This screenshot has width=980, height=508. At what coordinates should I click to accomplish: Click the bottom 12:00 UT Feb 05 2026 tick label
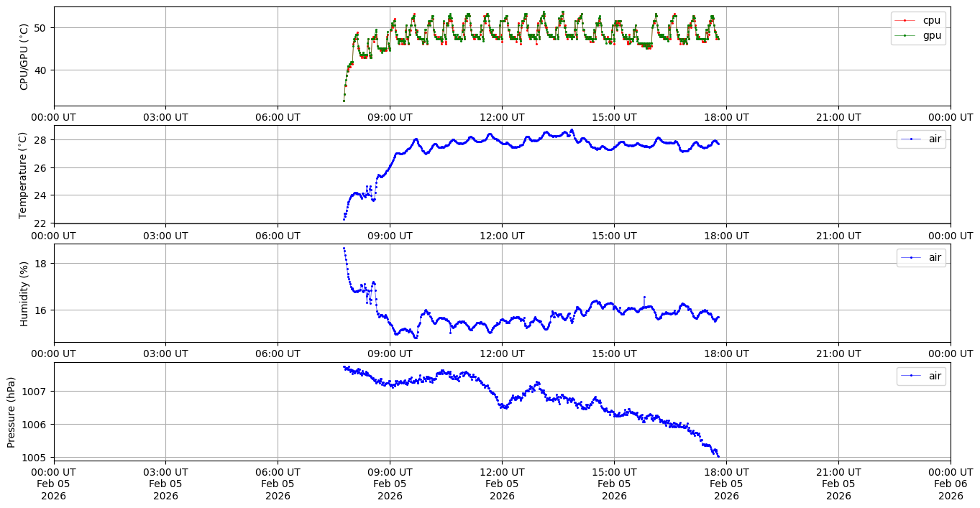coord(502,484)
